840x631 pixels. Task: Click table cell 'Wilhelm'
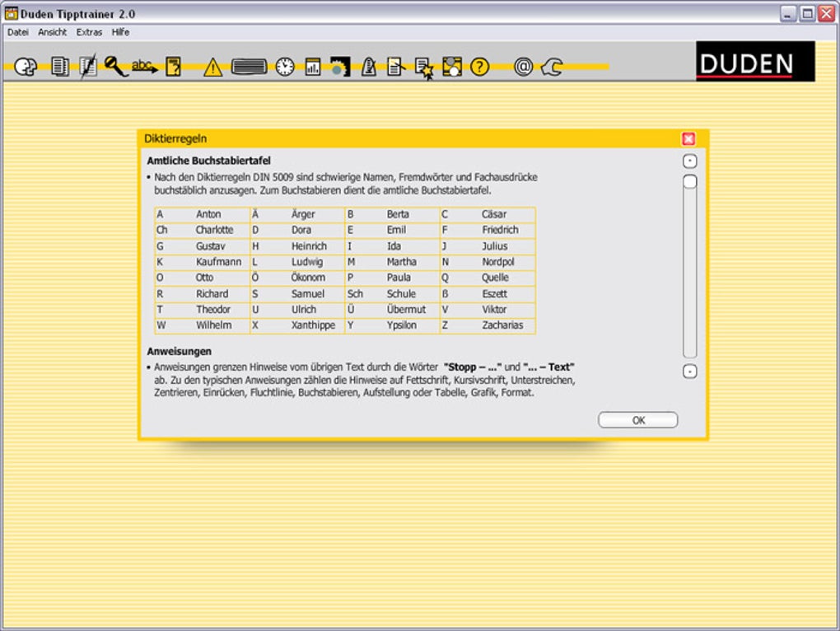pyautogui.click(x=213, y=325)
